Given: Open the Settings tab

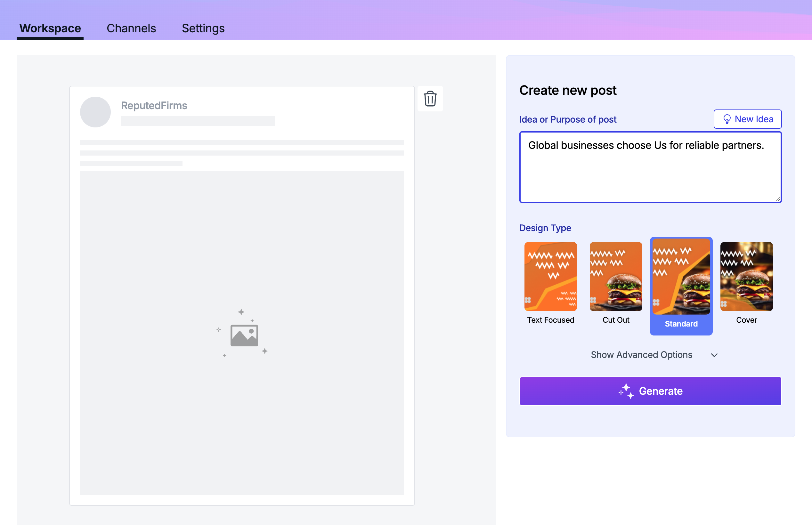Looking at the screenshot, I should click(x=203, y=28).
